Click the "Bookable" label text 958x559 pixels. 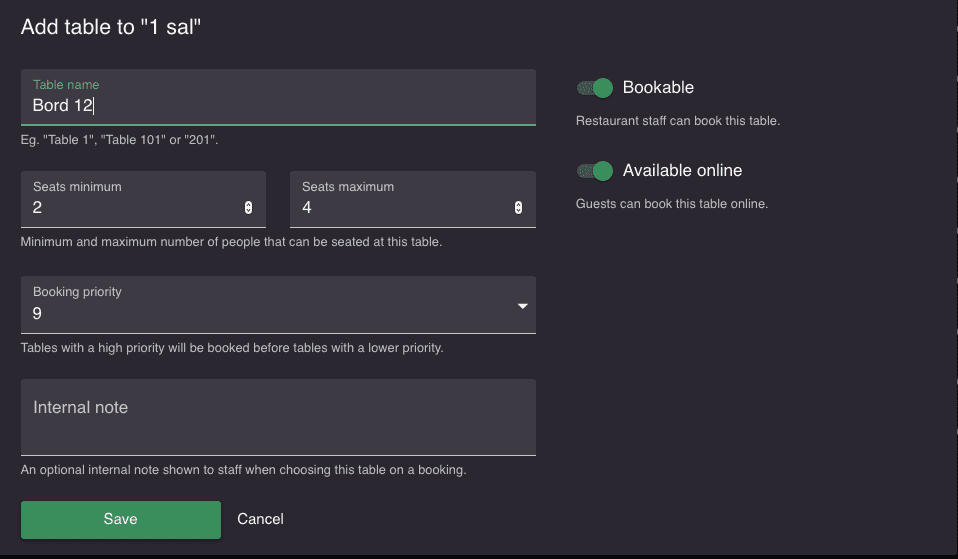click(x=658, y=87)
